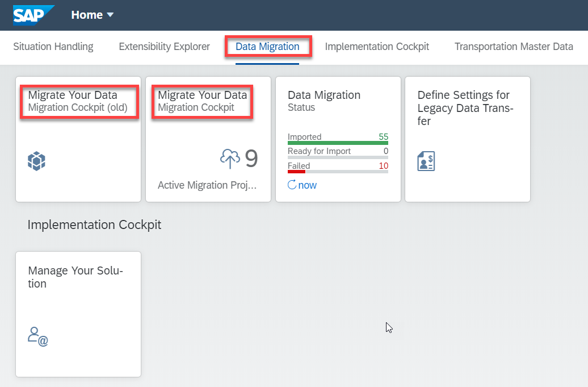Click Imported count 55
588x387 pixels.
tap(383, 136)
